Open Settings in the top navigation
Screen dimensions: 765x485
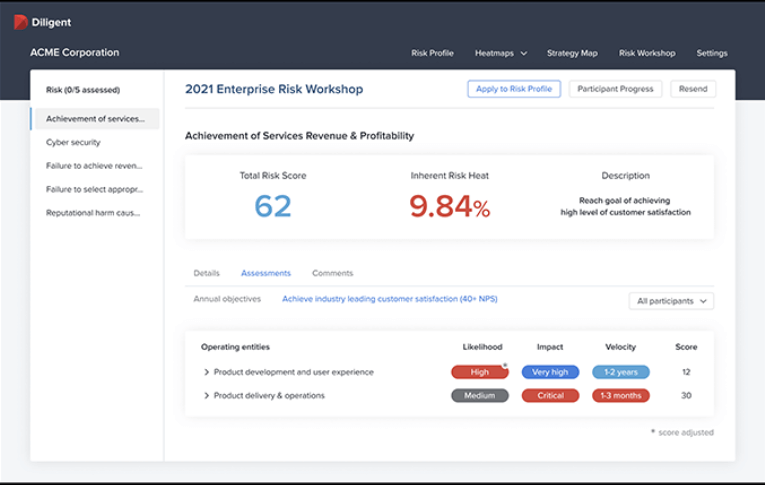[x=712, y=53]
